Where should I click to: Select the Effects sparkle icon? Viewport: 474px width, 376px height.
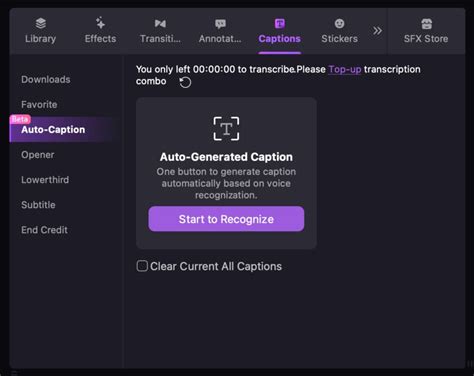click(100, 23)
